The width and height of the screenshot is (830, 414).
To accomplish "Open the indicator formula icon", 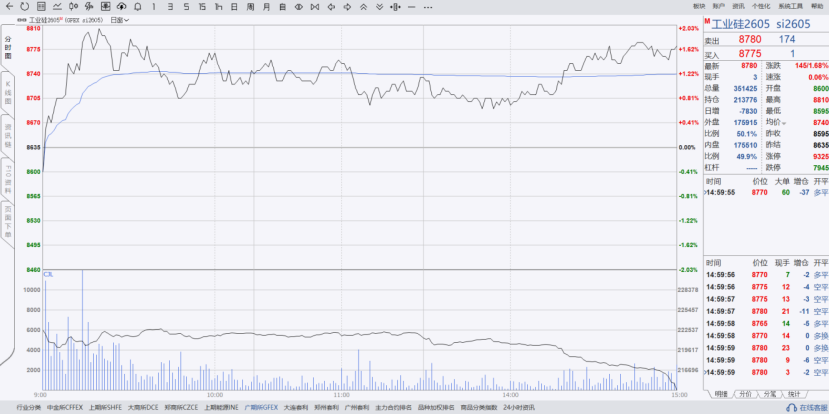I will (89, 7).
